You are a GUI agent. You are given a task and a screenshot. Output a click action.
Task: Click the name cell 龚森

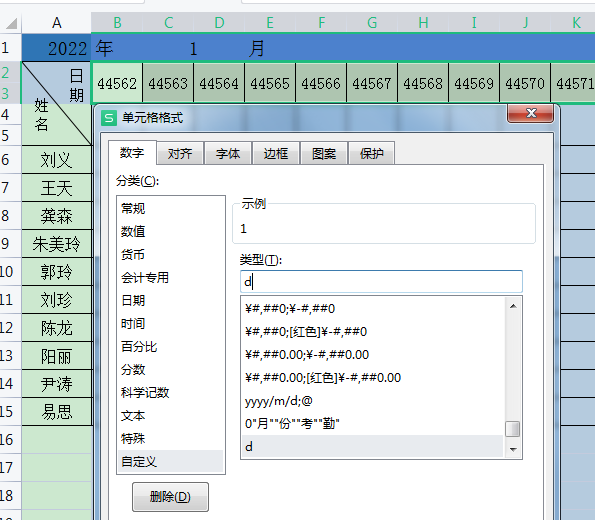[x=57, y=216]
